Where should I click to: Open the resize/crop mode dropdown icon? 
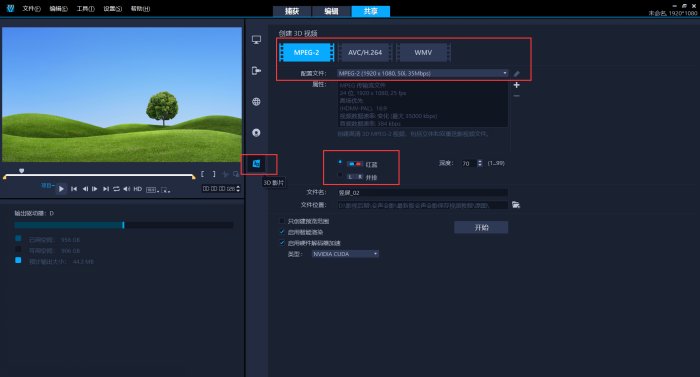coord(166,190)
